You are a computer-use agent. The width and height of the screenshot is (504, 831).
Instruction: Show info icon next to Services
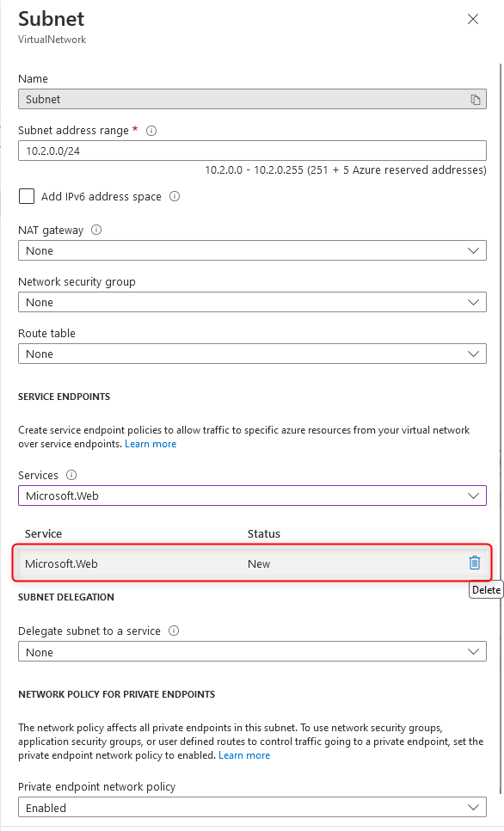[x=71, y=475]
